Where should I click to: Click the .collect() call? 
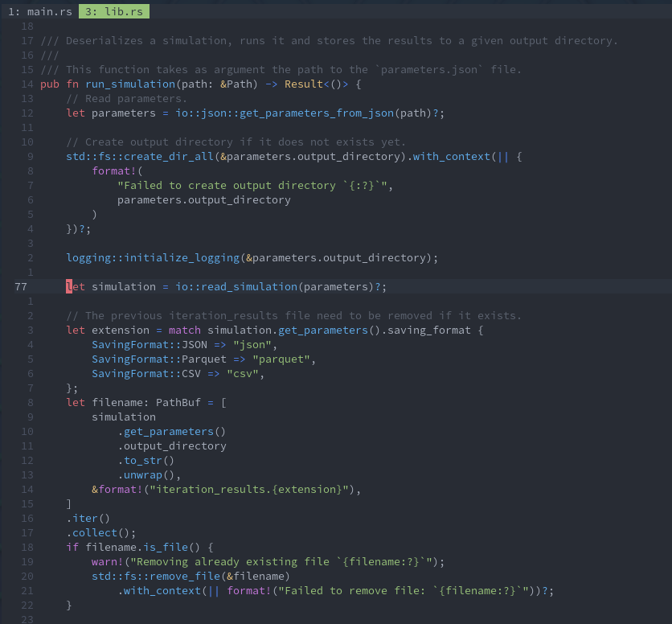pyautogui.click(x=98, y=533)
